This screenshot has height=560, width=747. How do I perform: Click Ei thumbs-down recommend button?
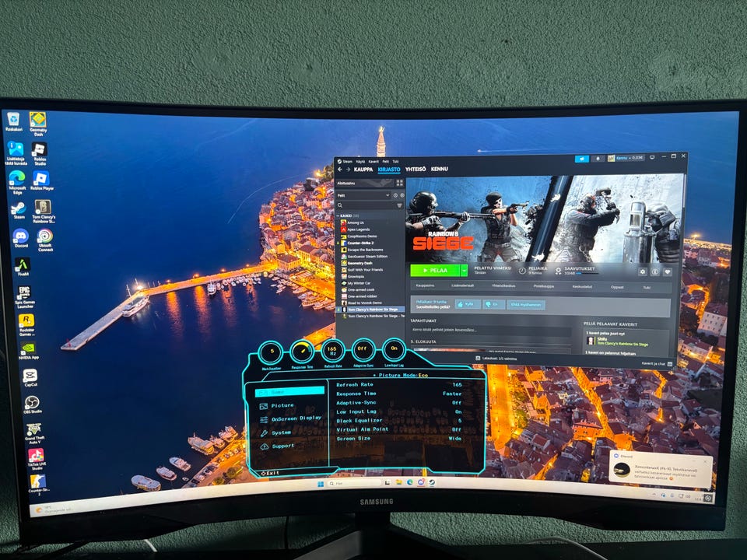[x=493, y=304]
